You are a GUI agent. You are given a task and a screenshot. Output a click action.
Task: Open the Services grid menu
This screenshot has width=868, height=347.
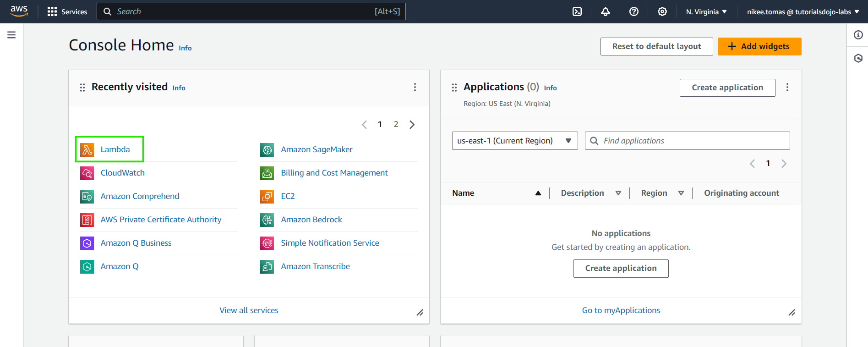coord(67,11)
